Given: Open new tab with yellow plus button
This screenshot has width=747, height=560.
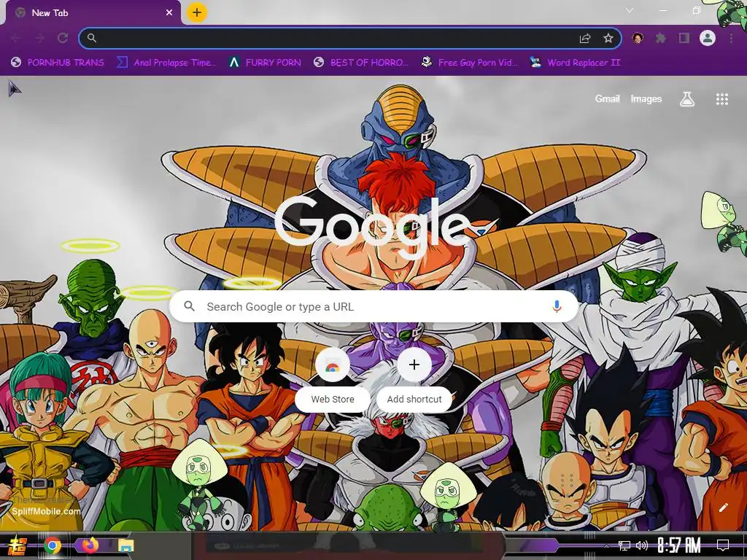Looking at the screenshot, I should [x=197, y=12].
